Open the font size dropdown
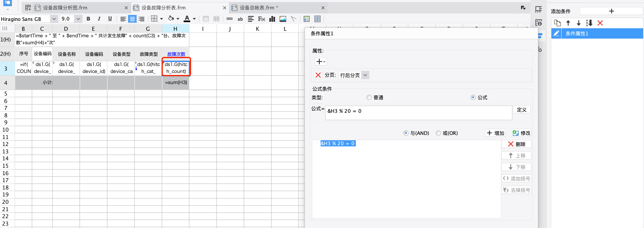This screenshot has width=644, height=228. point(78,19)
